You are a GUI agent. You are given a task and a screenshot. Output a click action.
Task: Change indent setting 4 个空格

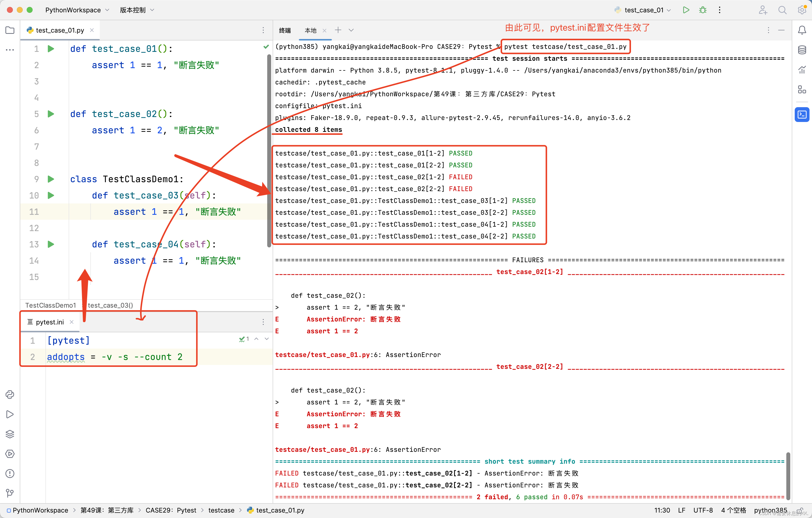click(x=734, y=510)
